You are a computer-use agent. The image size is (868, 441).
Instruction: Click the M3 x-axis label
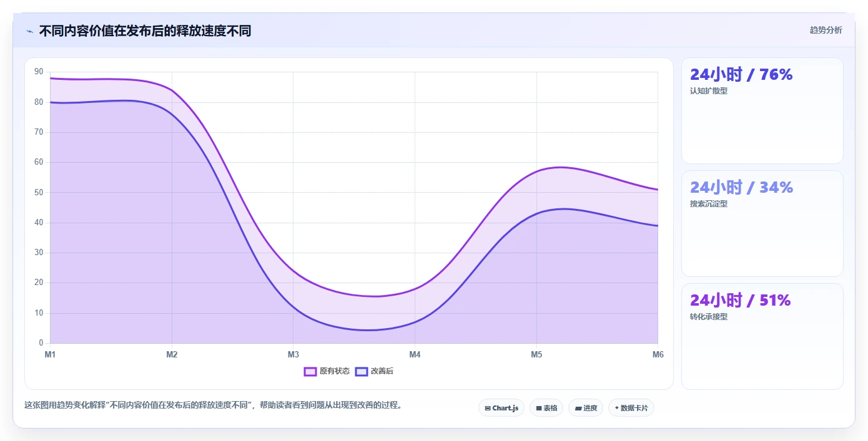click(293, 354)
